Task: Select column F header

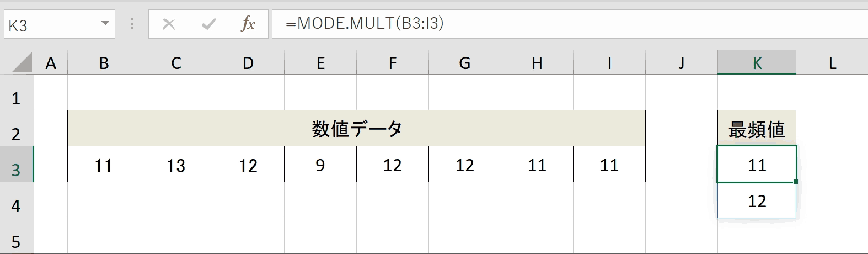Action: click(x=393, y=63)
